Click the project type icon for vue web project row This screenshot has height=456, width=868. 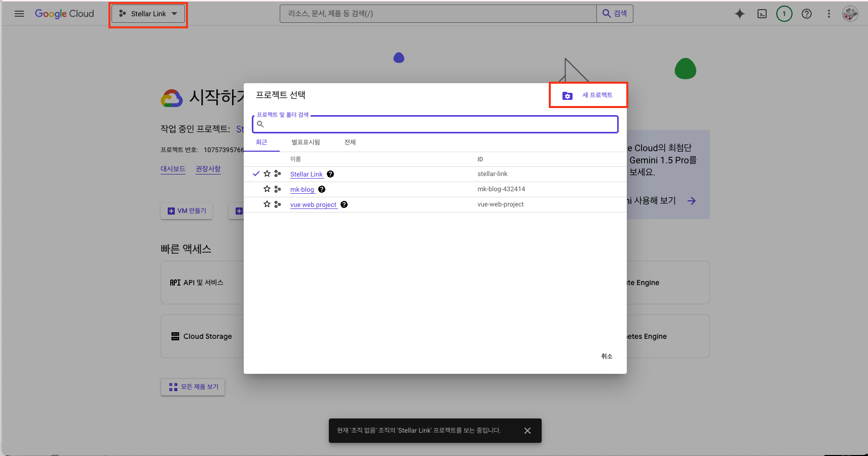(278, 204)
